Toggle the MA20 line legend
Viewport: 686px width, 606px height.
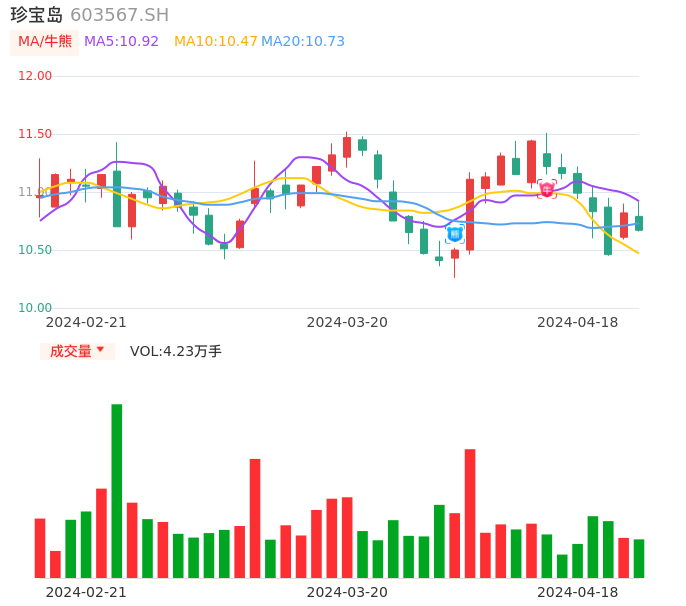[x=303, y=41]
